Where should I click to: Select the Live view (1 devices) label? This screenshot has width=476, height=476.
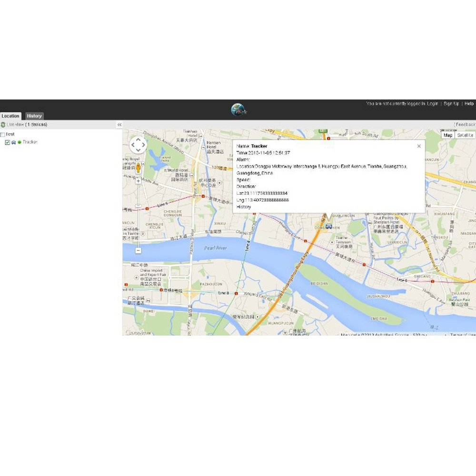(27, 124)
